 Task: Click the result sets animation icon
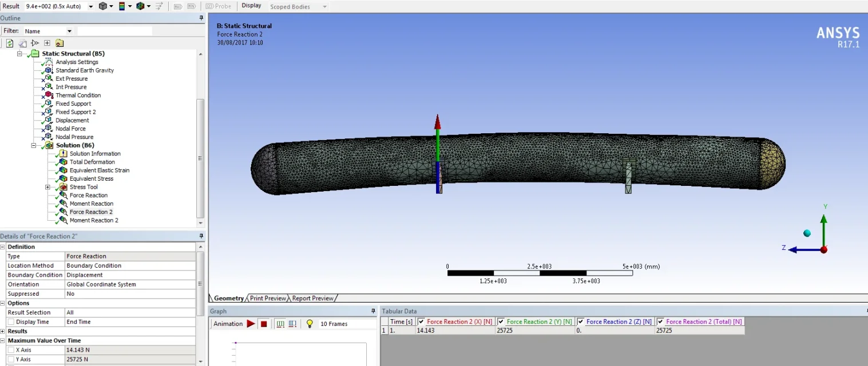coord(292,324)
